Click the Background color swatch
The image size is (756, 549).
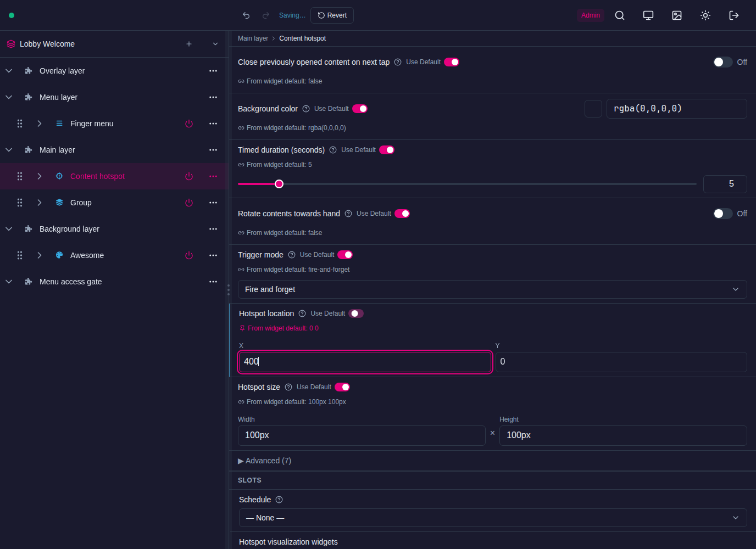point(593,109)
